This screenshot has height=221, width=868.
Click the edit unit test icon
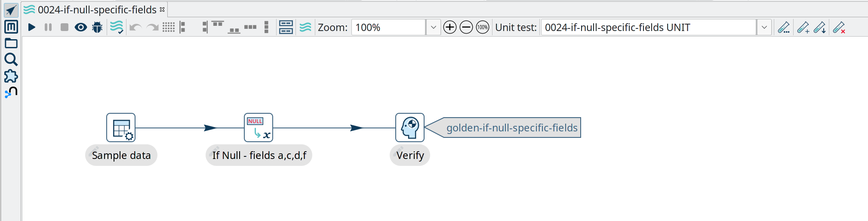pyautogui.click(x=784, y=28)
